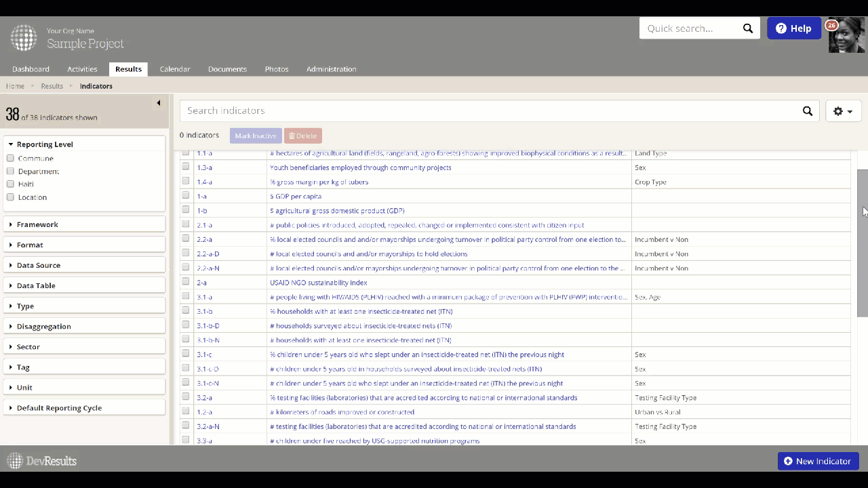Expand the Unit filter
The height and width of the screenshot is (488, 868).
pos(84,387)
